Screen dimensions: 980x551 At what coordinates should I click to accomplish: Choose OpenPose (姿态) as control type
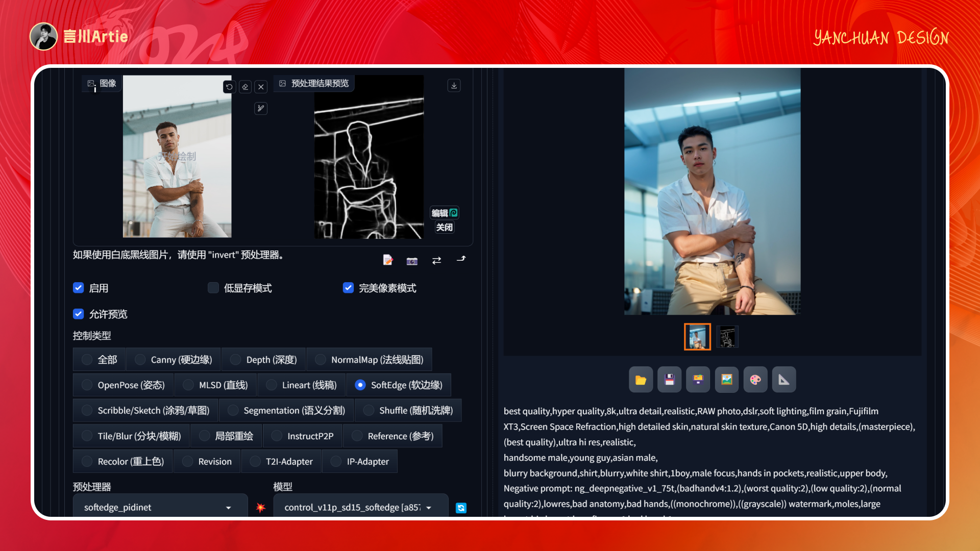(x=87, y=385)
